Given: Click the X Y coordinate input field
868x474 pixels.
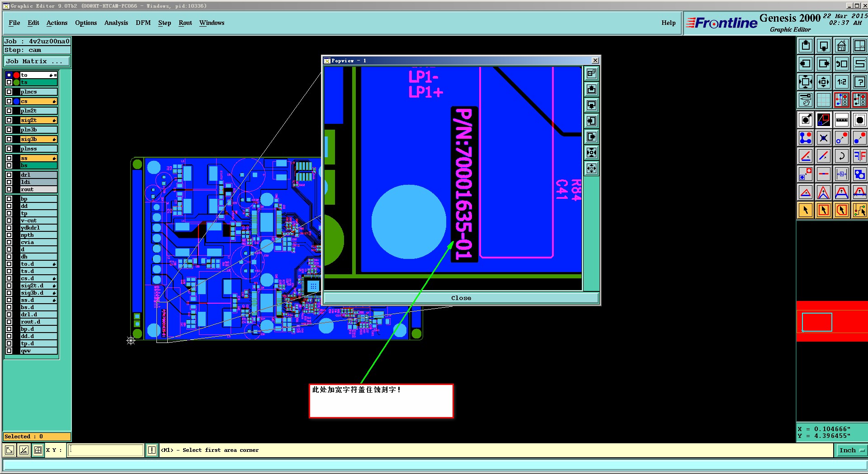Looking at the screenshot, I should pyautogui.click(x=106, y=450).
